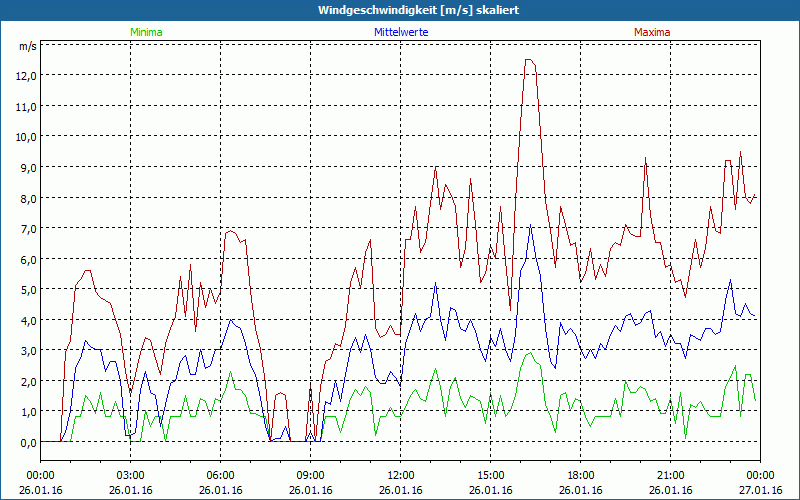800x500 pixels.
Task: Click the highest red Maxima peak above 12 m/s
Action: [x=529, y=60]
